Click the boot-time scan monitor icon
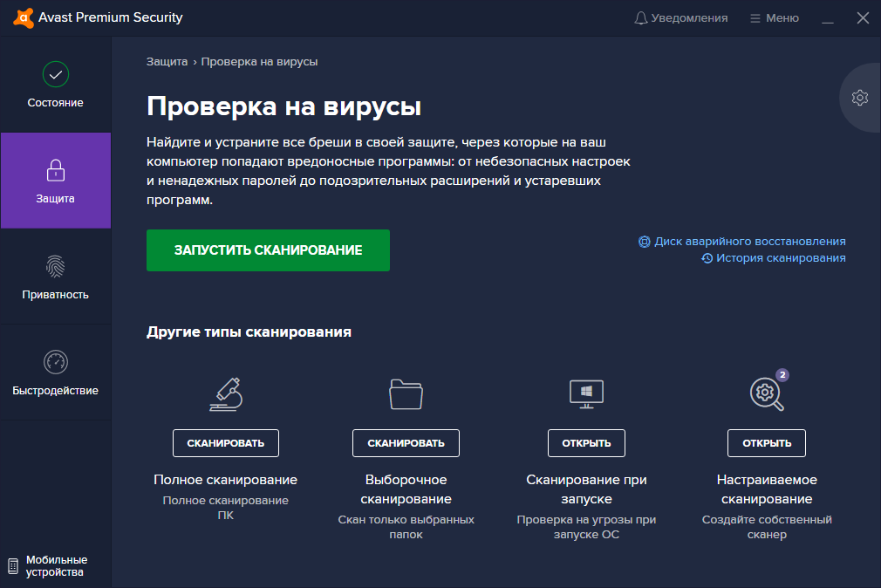Viewport: 881px width, 588px height. (586, 394)
